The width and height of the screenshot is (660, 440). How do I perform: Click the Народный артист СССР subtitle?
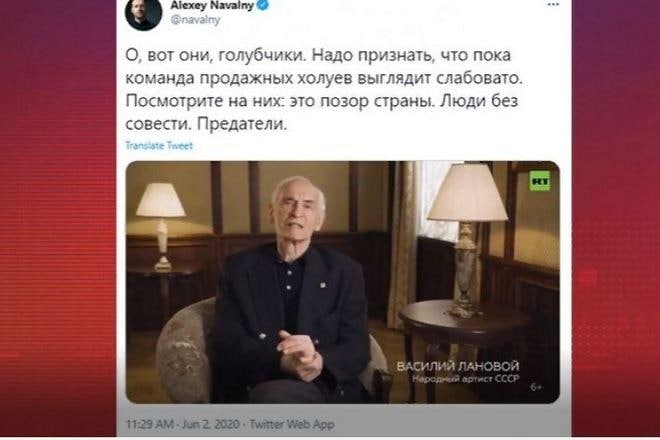[x=466, y=379]
